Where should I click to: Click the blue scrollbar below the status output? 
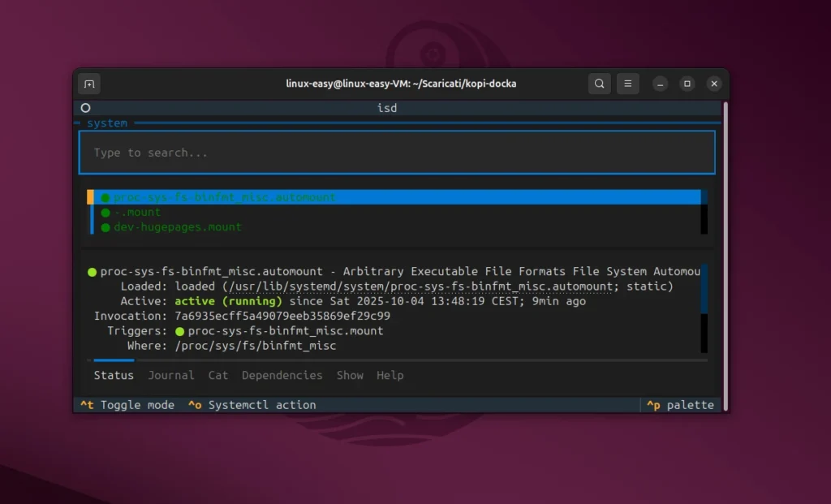tap(111, 360)
